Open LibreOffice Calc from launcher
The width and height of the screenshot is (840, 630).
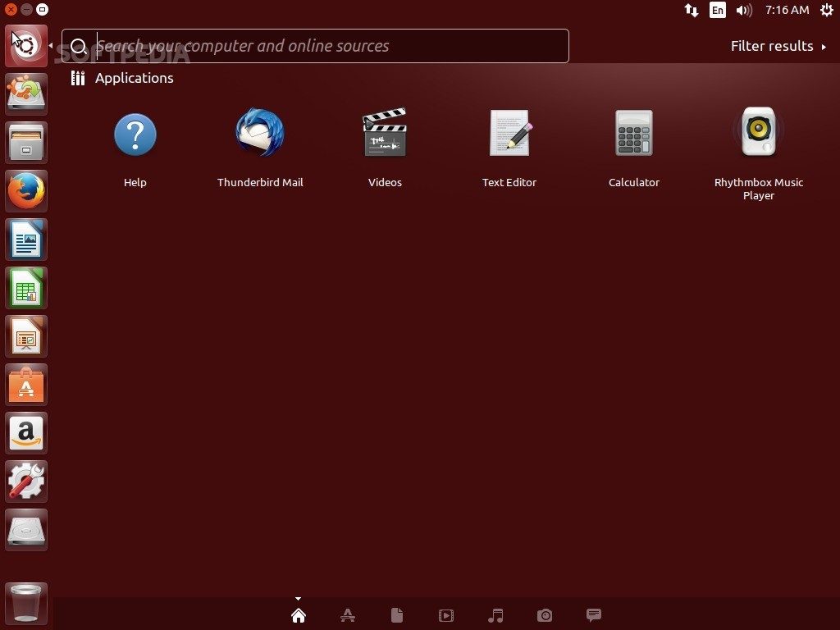click(26, 288)
